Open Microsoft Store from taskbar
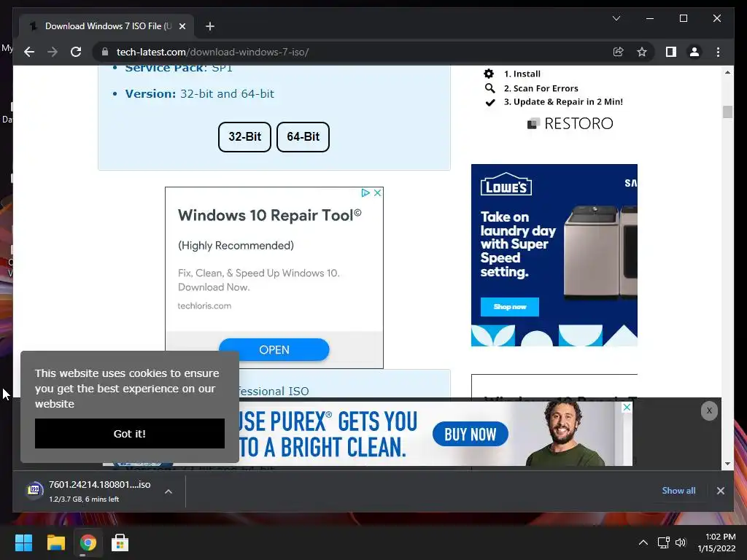The image size is (747, 560). click(x=120, y=542)
